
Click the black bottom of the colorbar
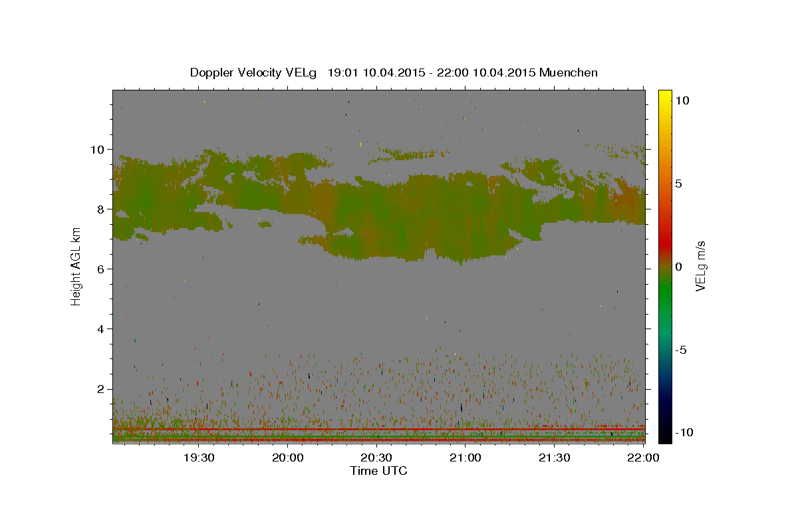[x=664, y=436]
